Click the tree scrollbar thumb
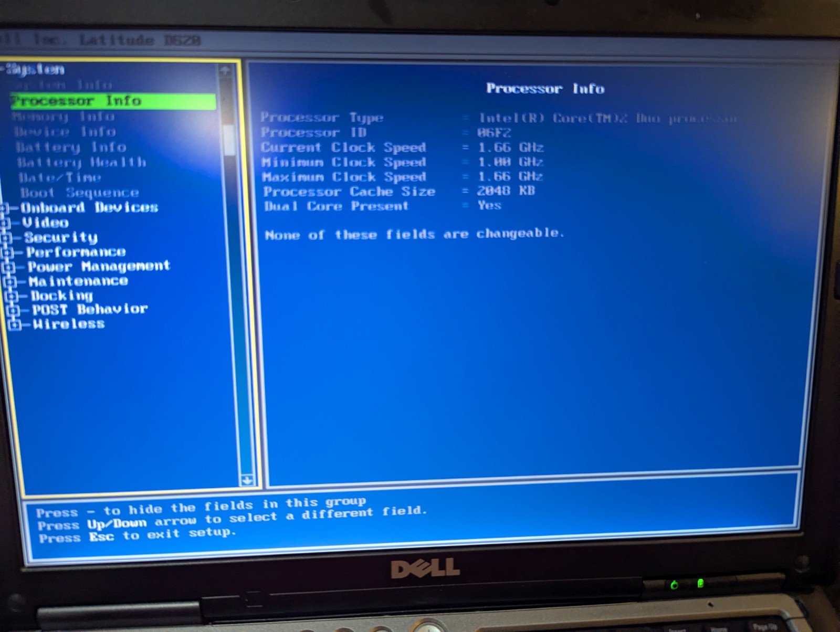The width and height of the screenshot is (840, 632). 229,140
